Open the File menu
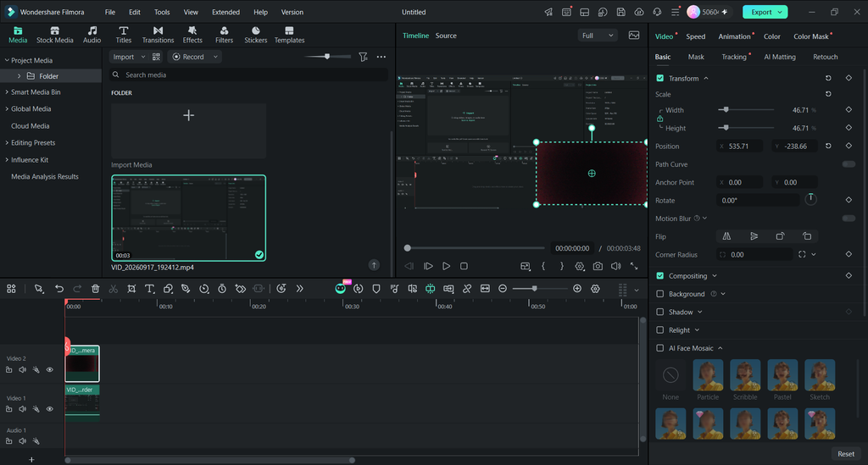 coord(110,12)
